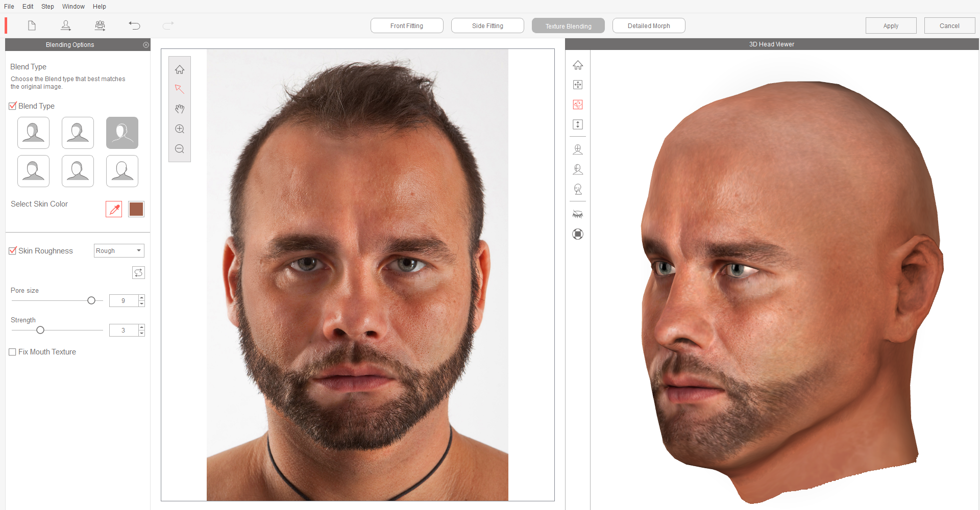Select the 3D viewer move tool

(578, 85)
